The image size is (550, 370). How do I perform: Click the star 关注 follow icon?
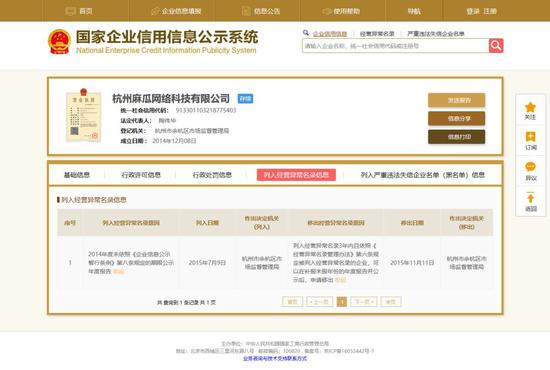[x=530, y=107]
